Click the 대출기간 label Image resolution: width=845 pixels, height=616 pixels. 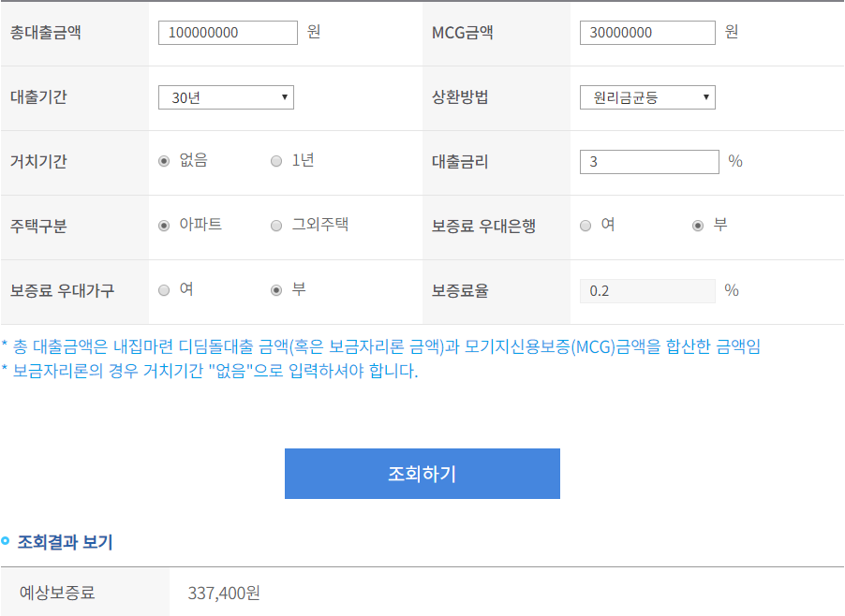(x=38, y=97)
